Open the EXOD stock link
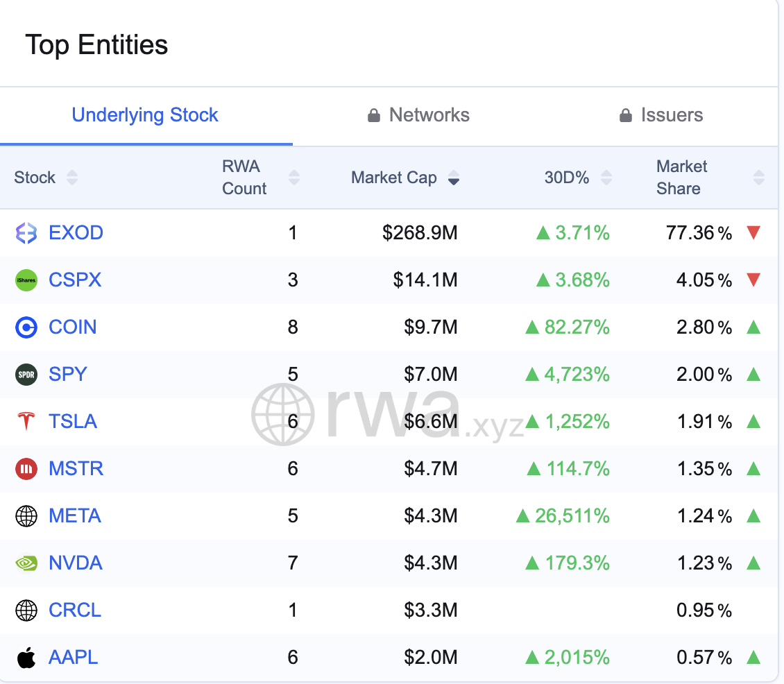The height and width of the screenshot is (684, 784). point(76,233)
